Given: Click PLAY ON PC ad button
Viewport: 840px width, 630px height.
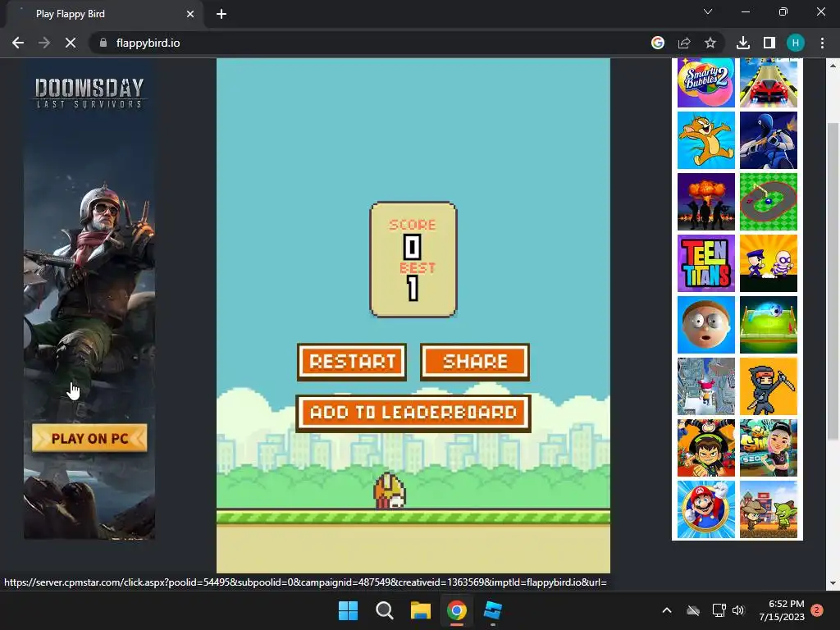Looking at the screenshot, I should 89,438.
